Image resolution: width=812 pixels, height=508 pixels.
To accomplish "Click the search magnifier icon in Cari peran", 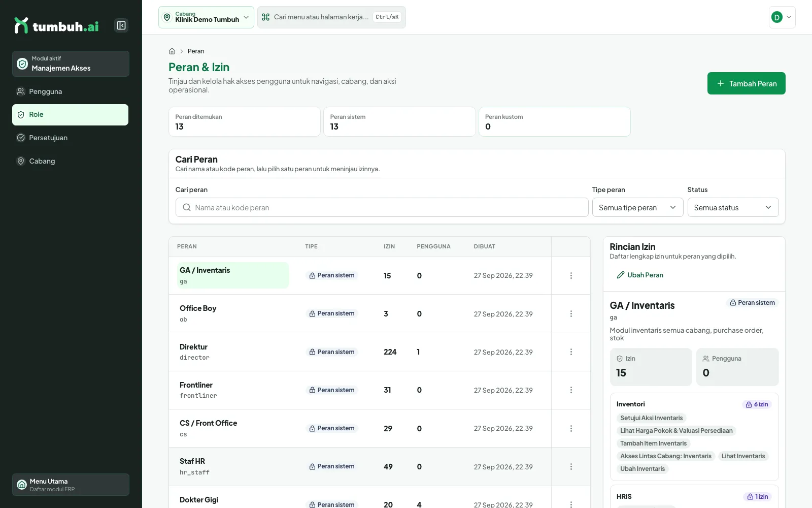I will click(187, 207).
